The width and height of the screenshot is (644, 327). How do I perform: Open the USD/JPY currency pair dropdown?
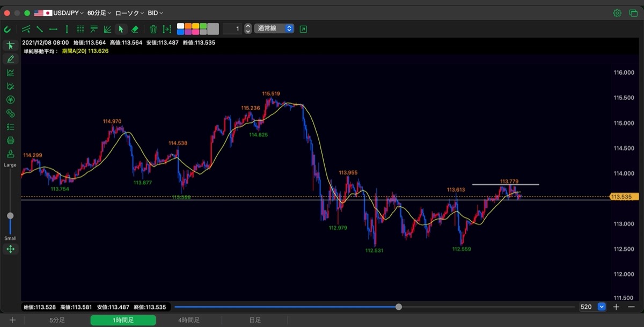[59, 13]
